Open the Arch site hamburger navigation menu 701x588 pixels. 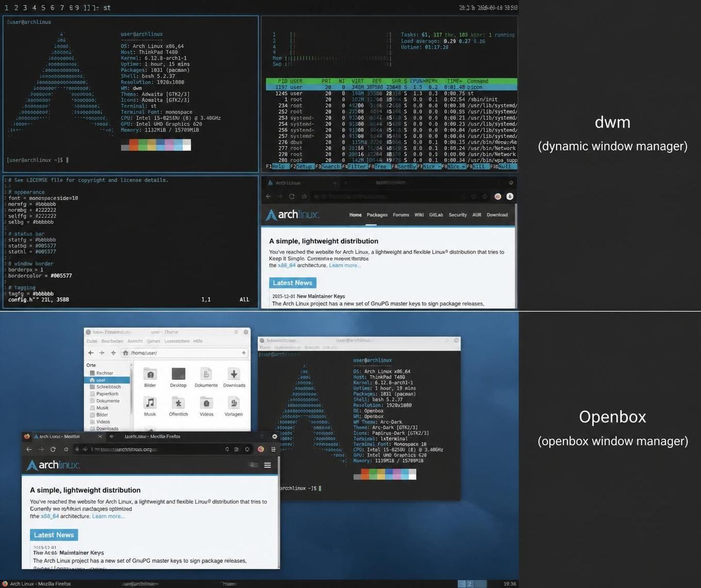coord(267,465)
